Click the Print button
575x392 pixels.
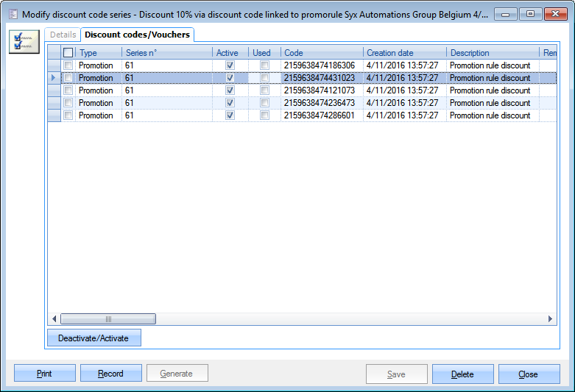(44, 374)
